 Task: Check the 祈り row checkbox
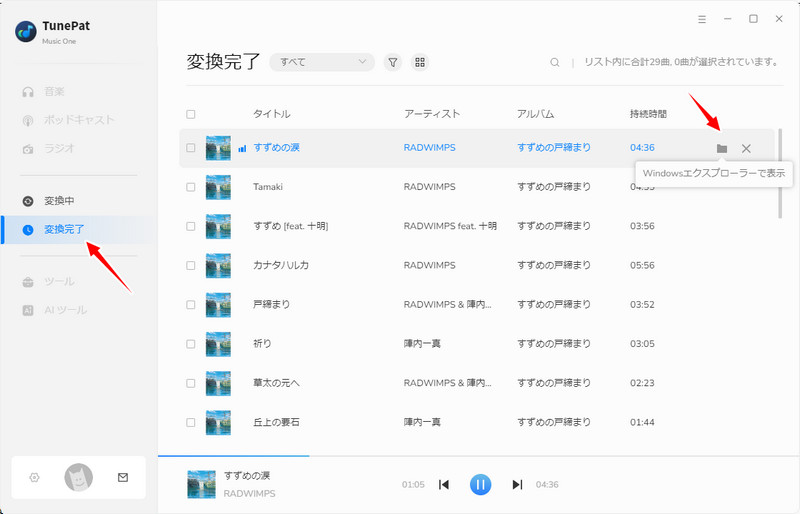click(x=191, y=344)
